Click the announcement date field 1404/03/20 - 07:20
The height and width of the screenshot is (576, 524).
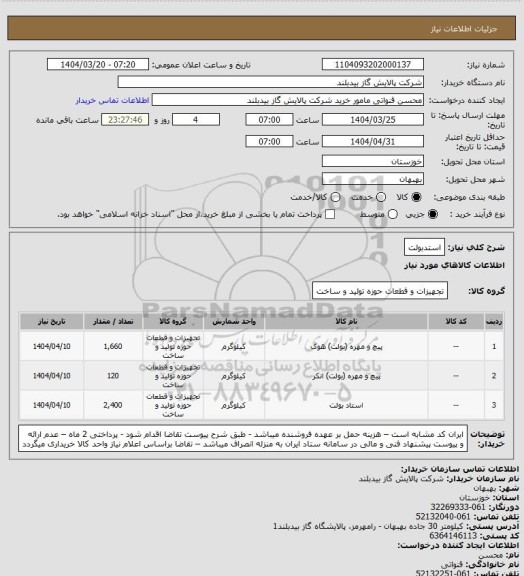click(98, 64)
